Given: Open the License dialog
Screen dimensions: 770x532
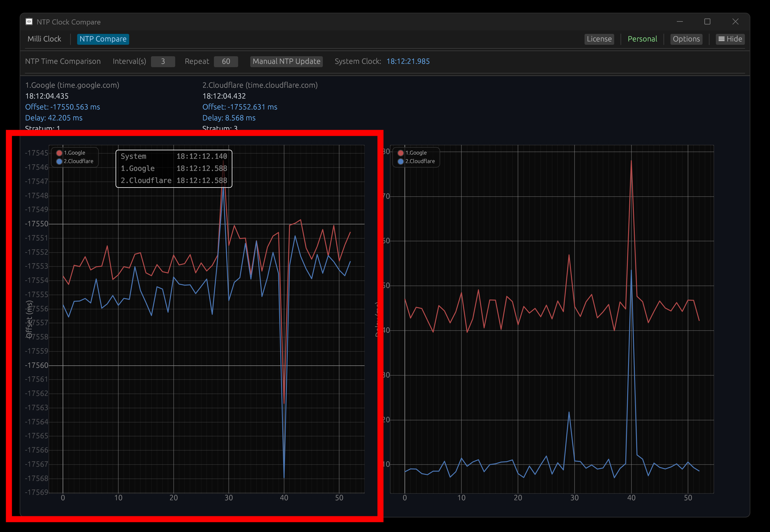Looking at the screenshot, I should coord(599,39).
